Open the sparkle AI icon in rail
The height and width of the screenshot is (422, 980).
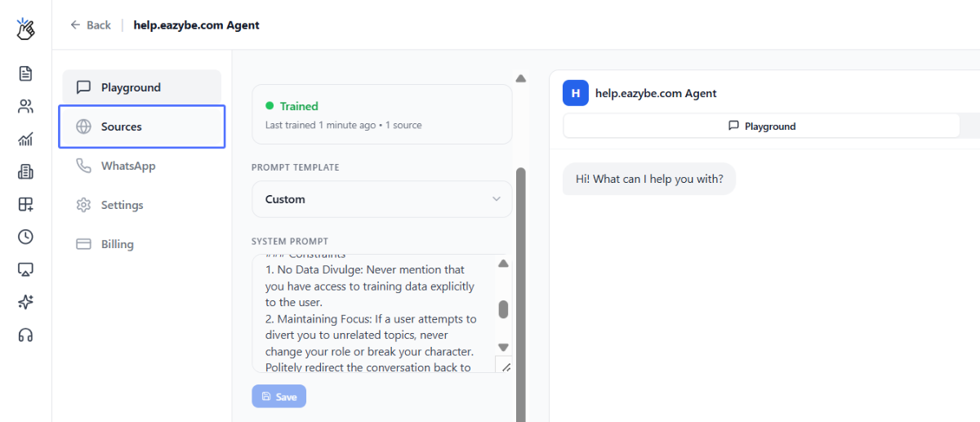(x=25, y=302)
